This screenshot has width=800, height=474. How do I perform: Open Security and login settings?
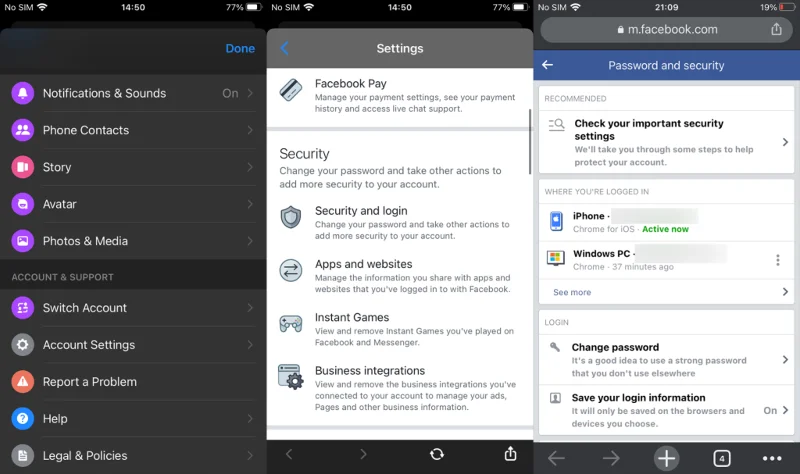point(400,222)
